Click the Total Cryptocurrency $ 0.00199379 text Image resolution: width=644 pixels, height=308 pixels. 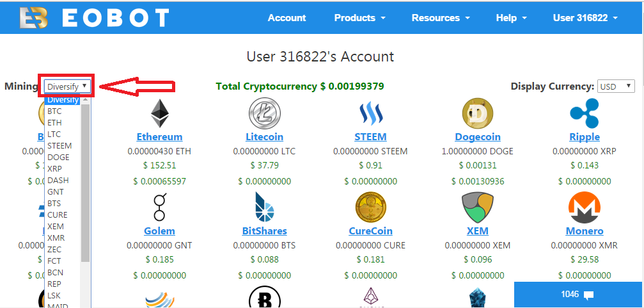(300, 86)
